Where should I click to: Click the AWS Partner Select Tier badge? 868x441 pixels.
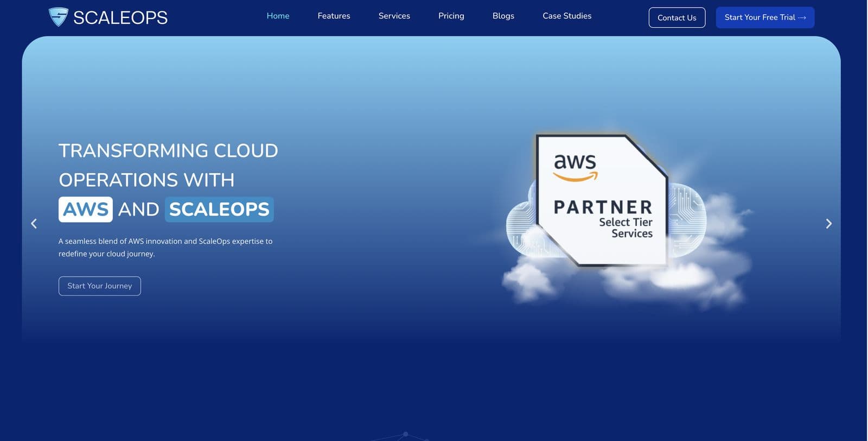pos(602,200)
